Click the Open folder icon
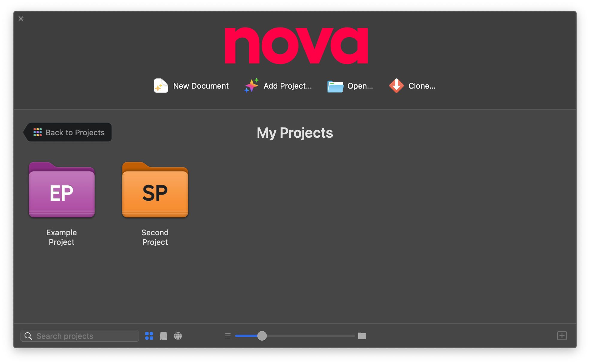Viewport: 590px width, 364px height. coord(335,86)
